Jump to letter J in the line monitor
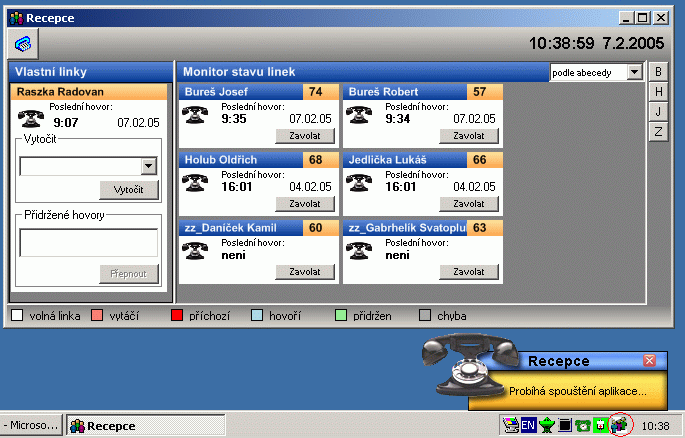The image size is (685, 438). coord(658,112)
